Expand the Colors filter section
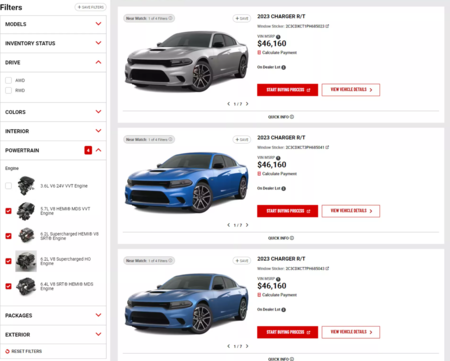 (x=53, y=112)
